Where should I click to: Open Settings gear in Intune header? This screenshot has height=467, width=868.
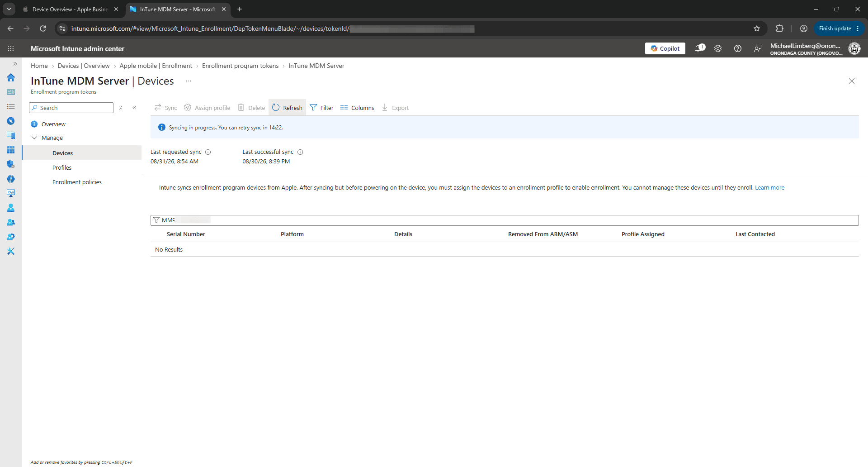[718, 48]
